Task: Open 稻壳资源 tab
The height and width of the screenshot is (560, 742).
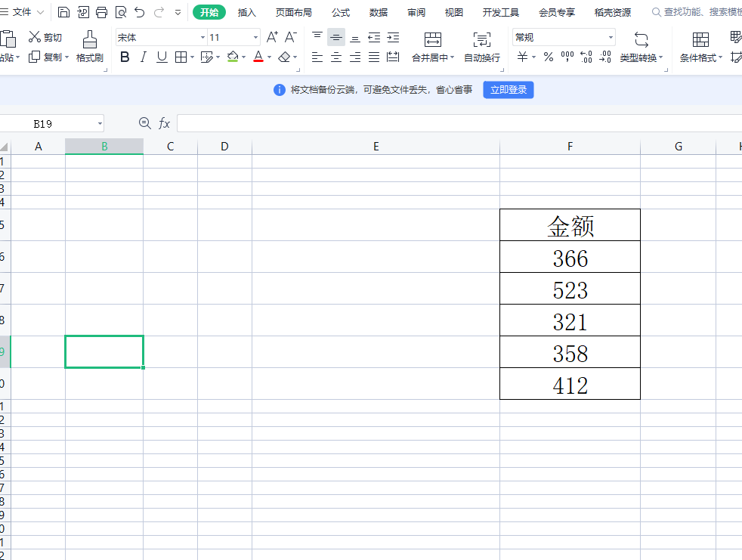Action: click(613, 12)
